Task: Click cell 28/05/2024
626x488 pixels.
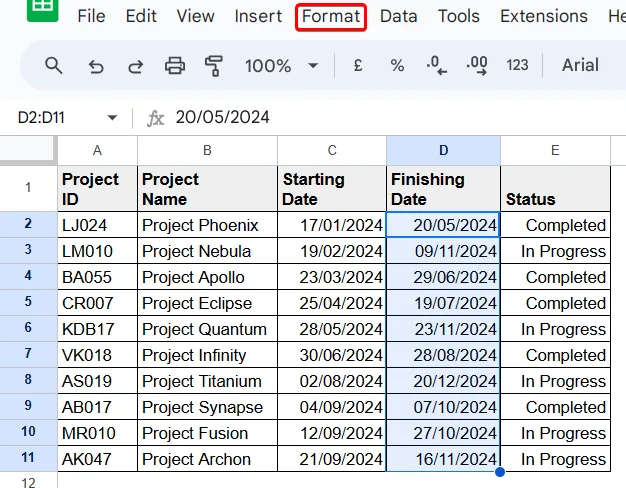Action: coord(332,329)
